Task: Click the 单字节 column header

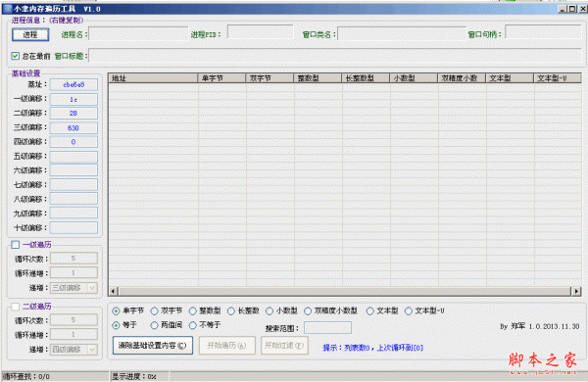Action: (221, 78)
